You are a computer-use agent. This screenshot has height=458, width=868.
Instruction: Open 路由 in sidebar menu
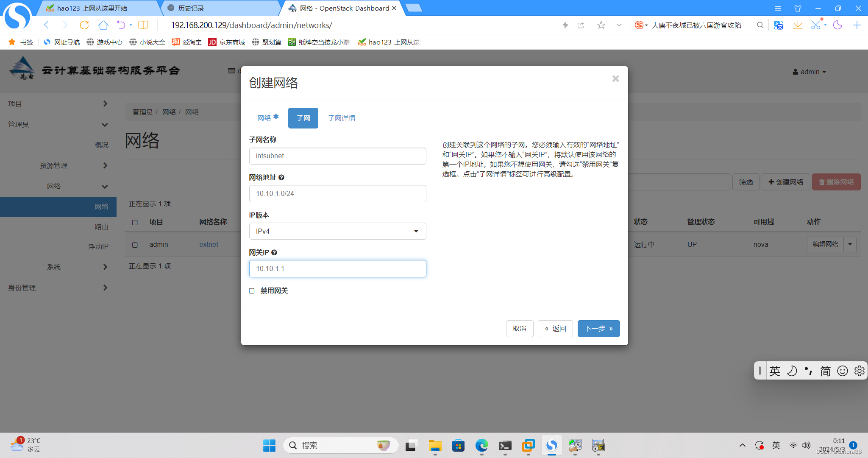[x=101, y=227]
